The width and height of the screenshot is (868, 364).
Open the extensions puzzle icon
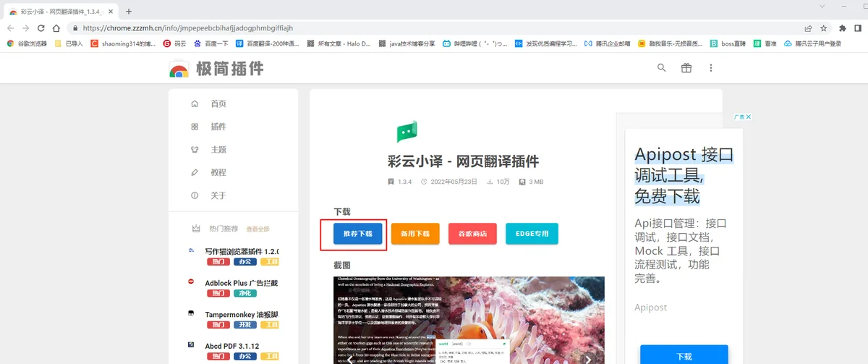point(843,28)
